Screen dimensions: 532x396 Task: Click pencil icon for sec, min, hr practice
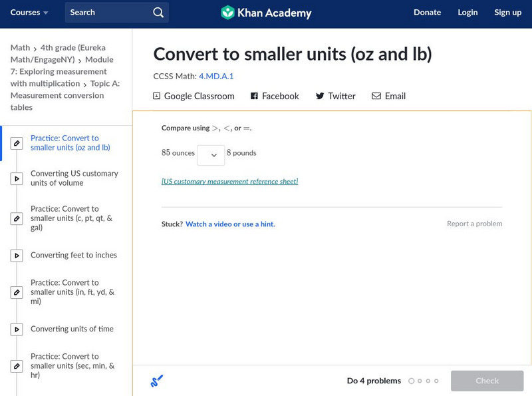[17, 366]
